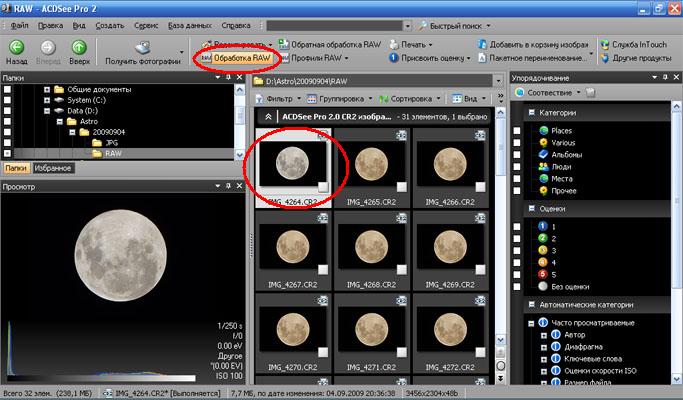Expand the Ключевые слова auto category
Image resolution: width=683 pixels, height=400 pixels.
[x=544, y=359]
